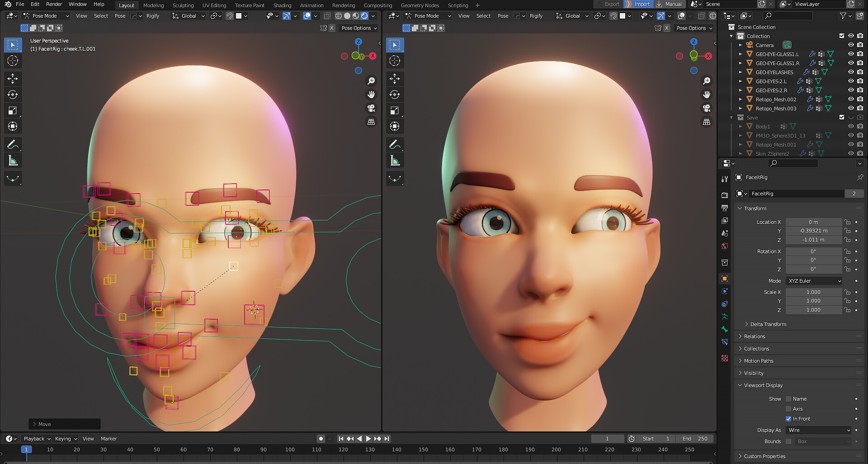Select the Annotate tool

(13, 144)
